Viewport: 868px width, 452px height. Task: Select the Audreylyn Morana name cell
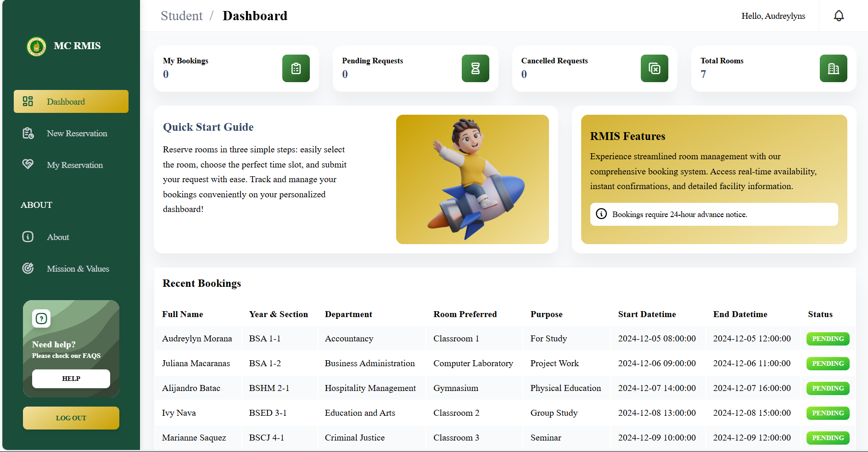pyautogui.click(x=197, y=339)
